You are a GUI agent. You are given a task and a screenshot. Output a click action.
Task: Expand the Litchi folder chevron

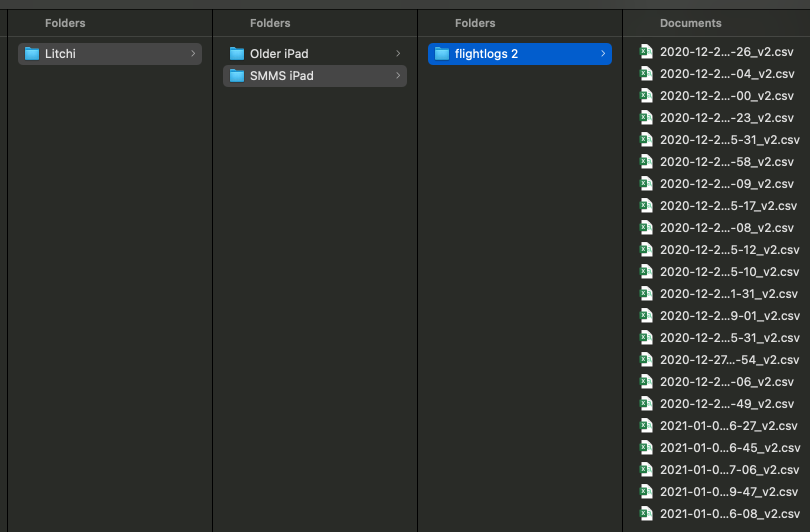(193, 54)
